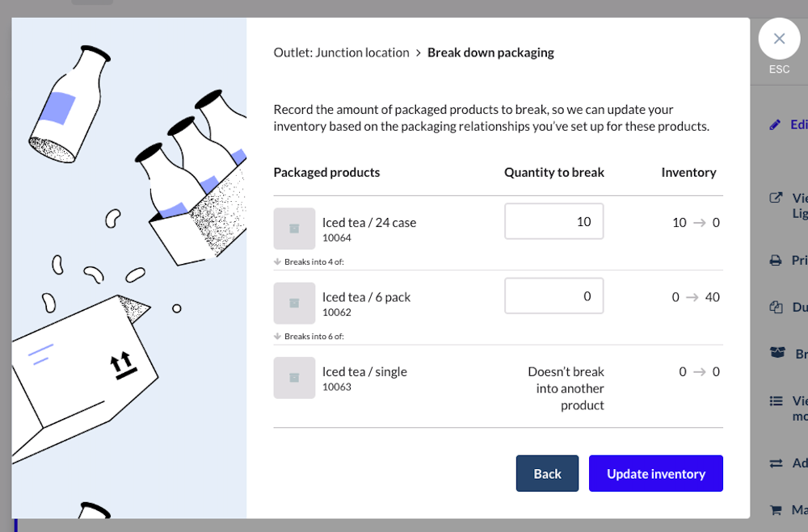Go to Outlet: Junction location breadcrumb
This screenshot has width=808, height=532.
[x=341, y=52]
